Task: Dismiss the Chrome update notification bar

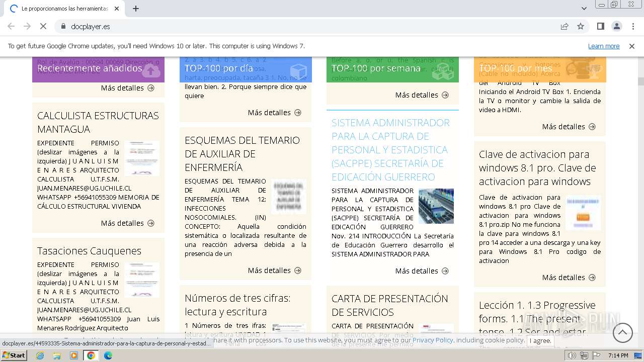Action: [x=632, y=46]
